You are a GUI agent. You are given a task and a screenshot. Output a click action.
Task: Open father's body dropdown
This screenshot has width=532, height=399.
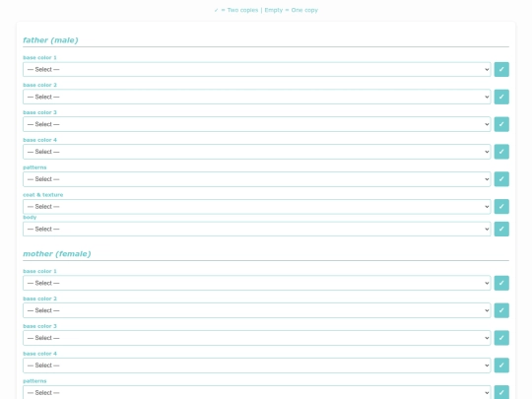click(257, 229)
